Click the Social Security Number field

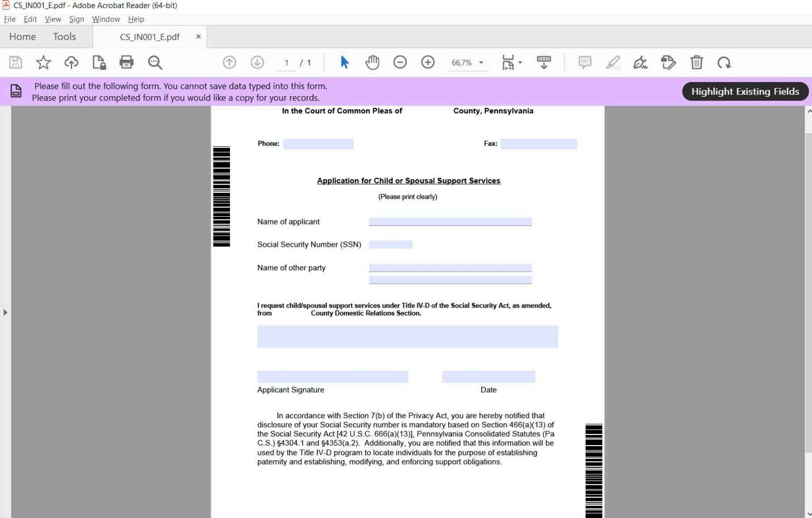pyautogui.click(x=391, y=244)
